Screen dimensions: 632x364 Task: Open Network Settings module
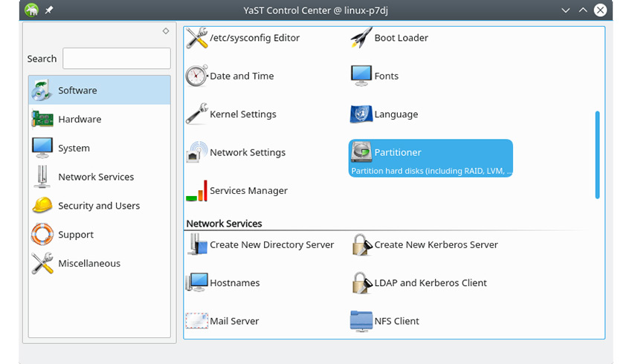(247, 152)
